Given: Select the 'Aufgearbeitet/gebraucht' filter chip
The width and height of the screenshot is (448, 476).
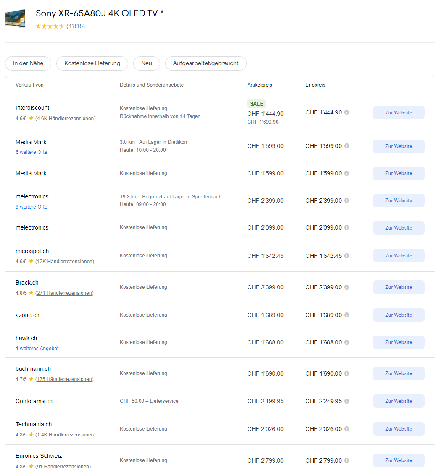Looking at the screenshot, I should click(x=206, y=63).
